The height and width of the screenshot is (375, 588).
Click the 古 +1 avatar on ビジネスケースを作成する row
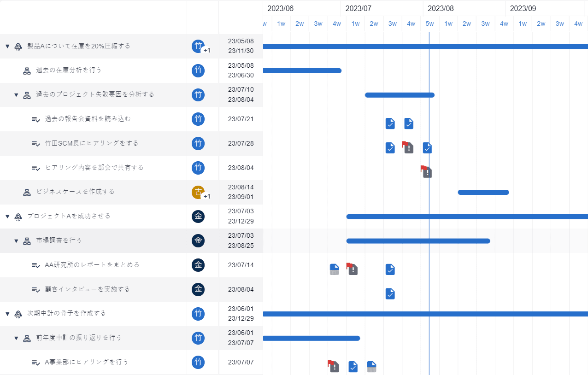[x=198, y=192]
